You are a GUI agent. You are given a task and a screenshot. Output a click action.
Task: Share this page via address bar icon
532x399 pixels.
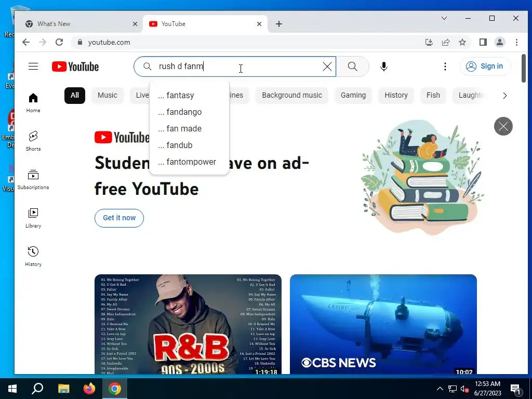coord(446,42)
